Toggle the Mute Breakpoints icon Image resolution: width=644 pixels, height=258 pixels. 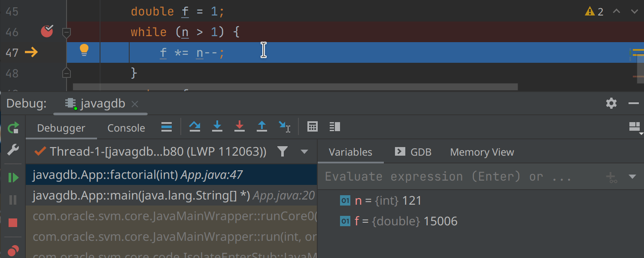click(13, 250)
